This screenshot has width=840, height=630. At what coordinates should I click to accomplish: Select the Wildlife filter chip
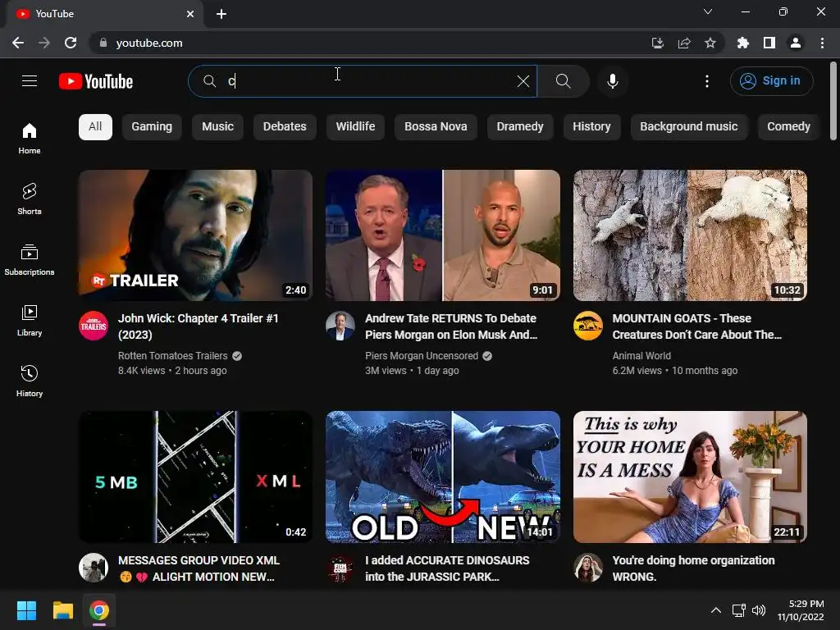(355, 127)
